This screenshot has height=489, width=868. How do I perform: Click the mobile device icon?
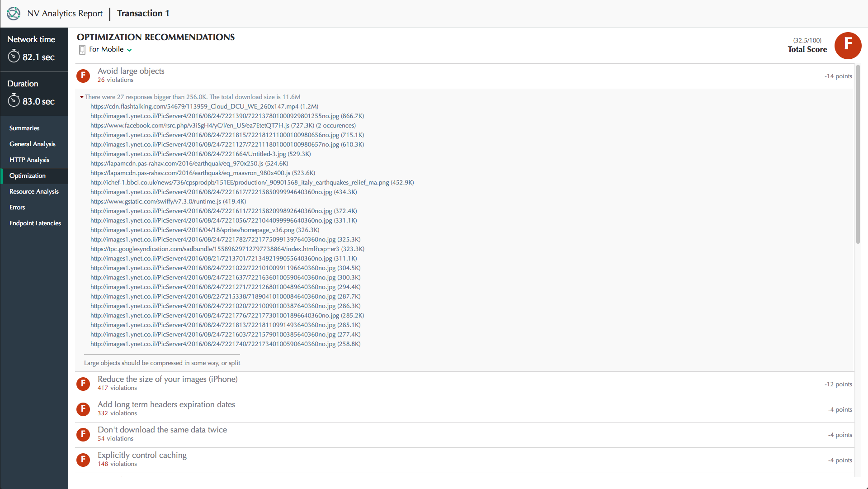click(82, 49)
